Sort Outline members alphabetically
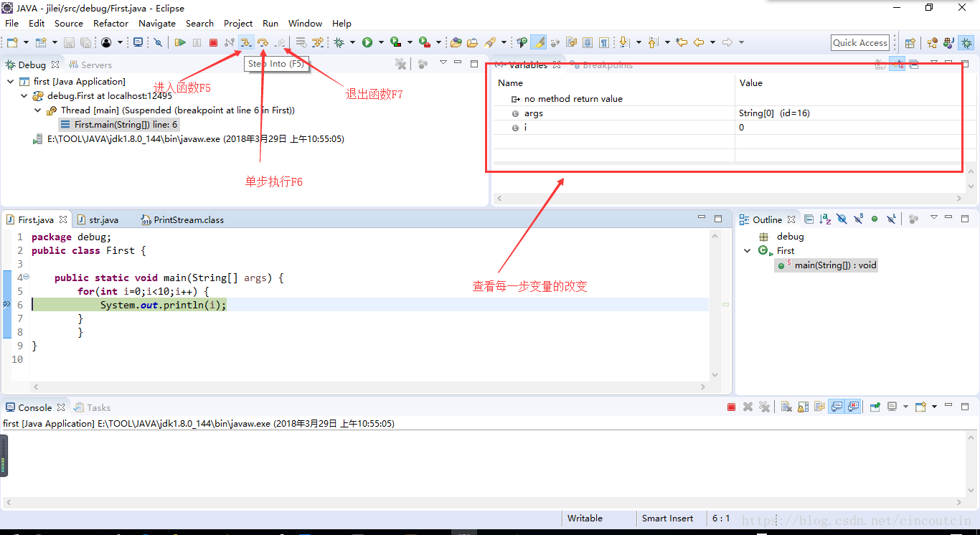This screenshot has width=980, height=535. pos(825,219)
